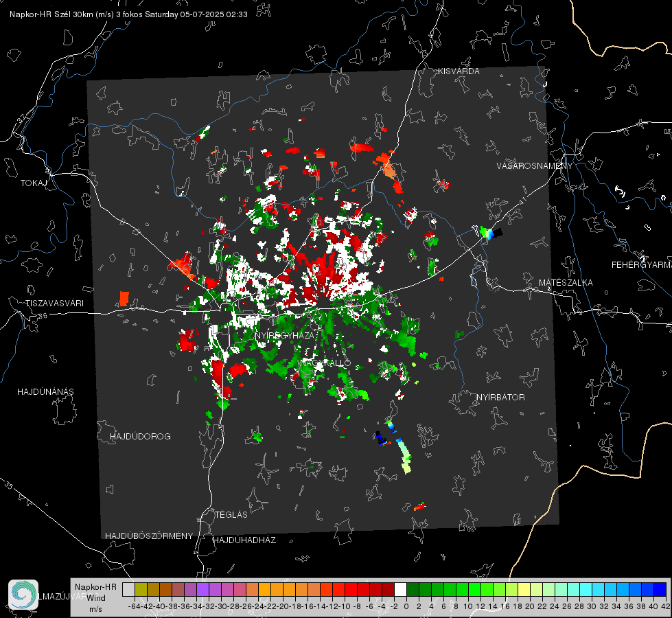Click the MÁTÉSZALKA town label
Screen dimensions: 672x618
[x=566, y=283]
